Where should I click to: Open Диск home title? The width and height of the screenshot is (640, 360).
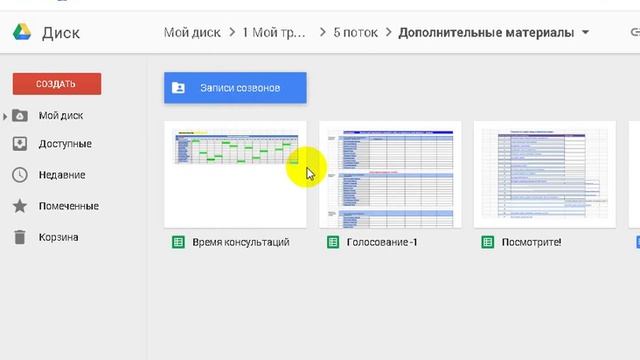[x=61, y=33]
